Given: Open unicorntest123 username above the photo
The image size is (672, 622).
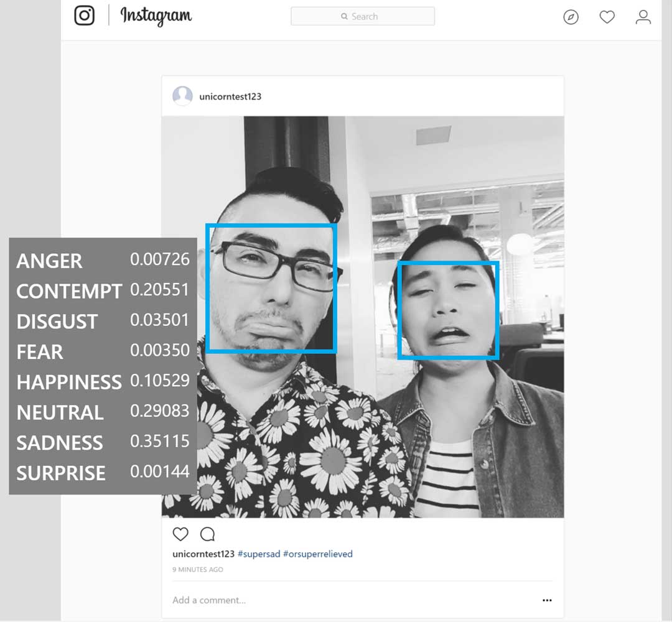Looking at the screenshot, I should click(x=230, y=96).
